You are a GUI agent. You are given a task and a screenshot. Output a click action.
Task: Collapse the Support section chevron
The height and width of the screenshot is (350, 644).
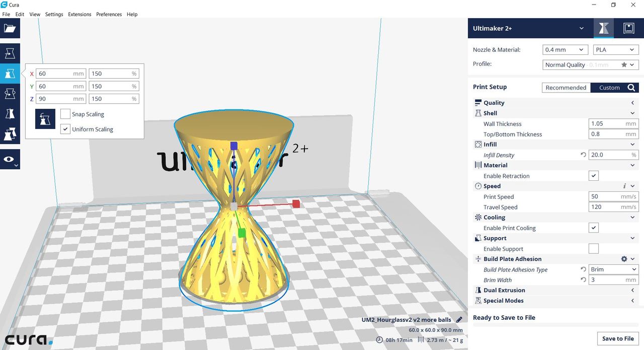coord(632,238)
